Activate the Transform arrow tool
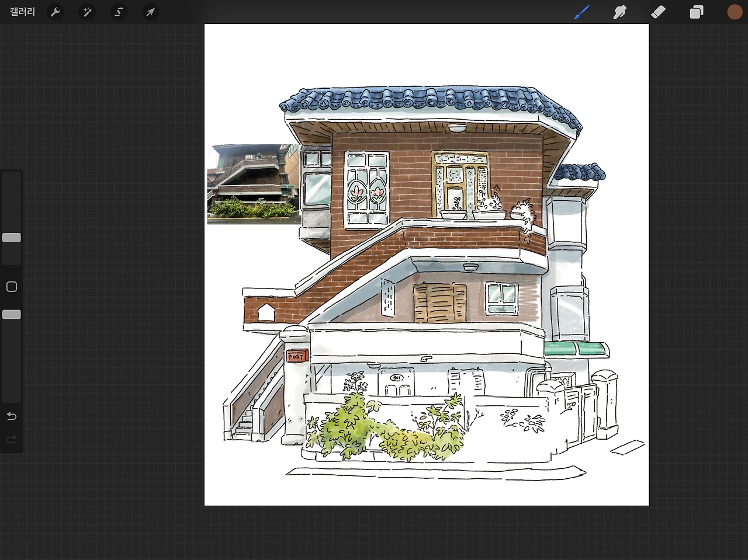This screenshot has width=748, height=560. 150,12
